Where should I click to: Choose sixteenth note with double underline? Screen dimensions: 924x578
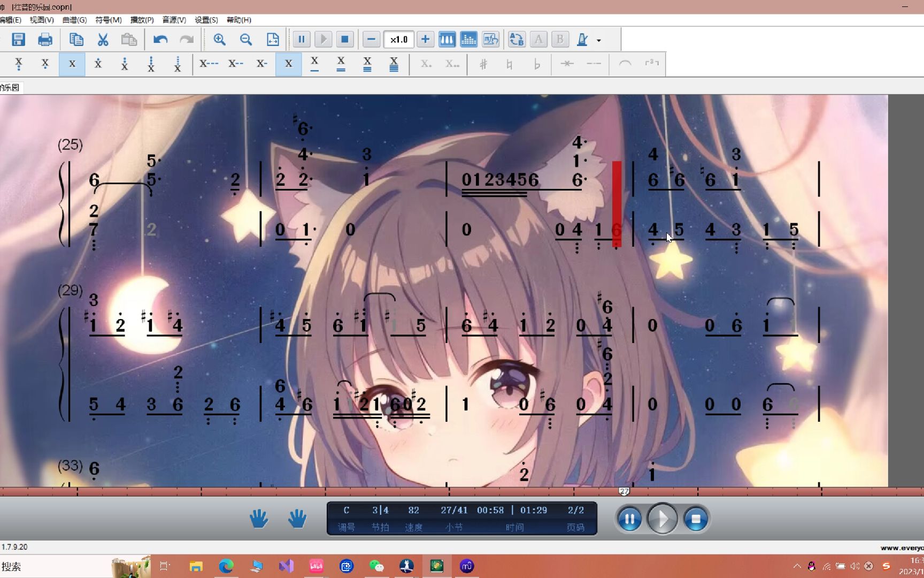[341, 64]
